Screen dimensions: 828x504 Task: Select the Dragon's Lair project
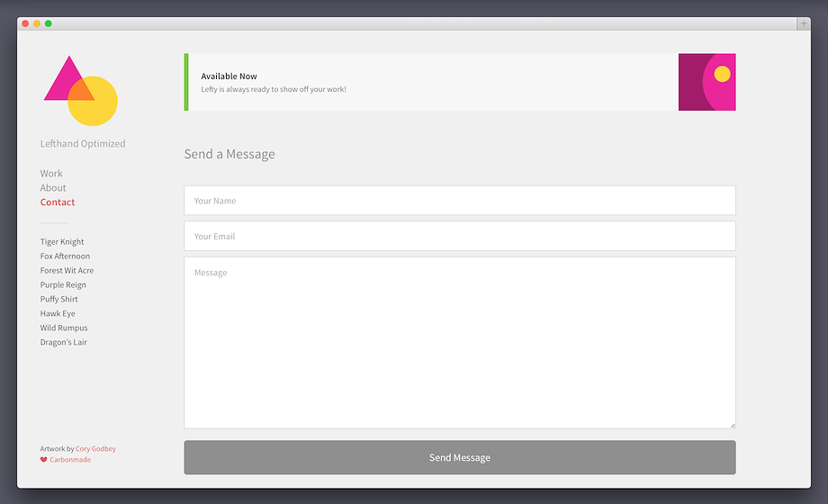[x=63, y=343]
